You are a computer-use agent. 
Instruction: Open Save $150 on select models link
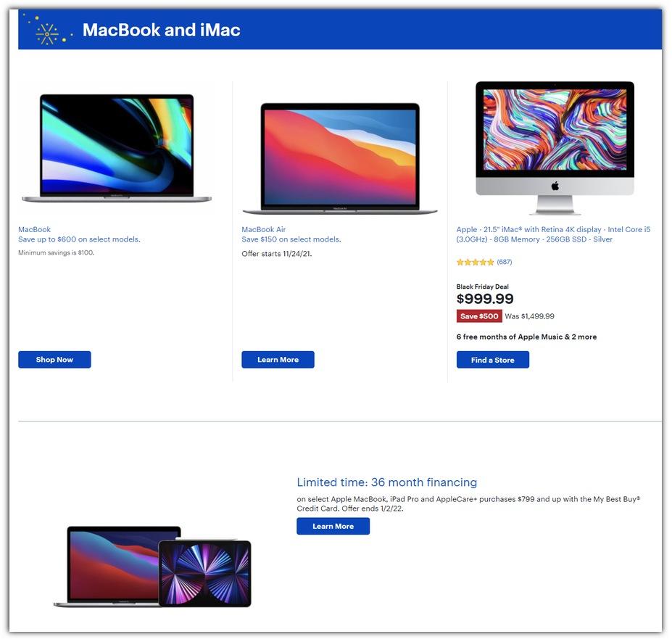point(291,239)
